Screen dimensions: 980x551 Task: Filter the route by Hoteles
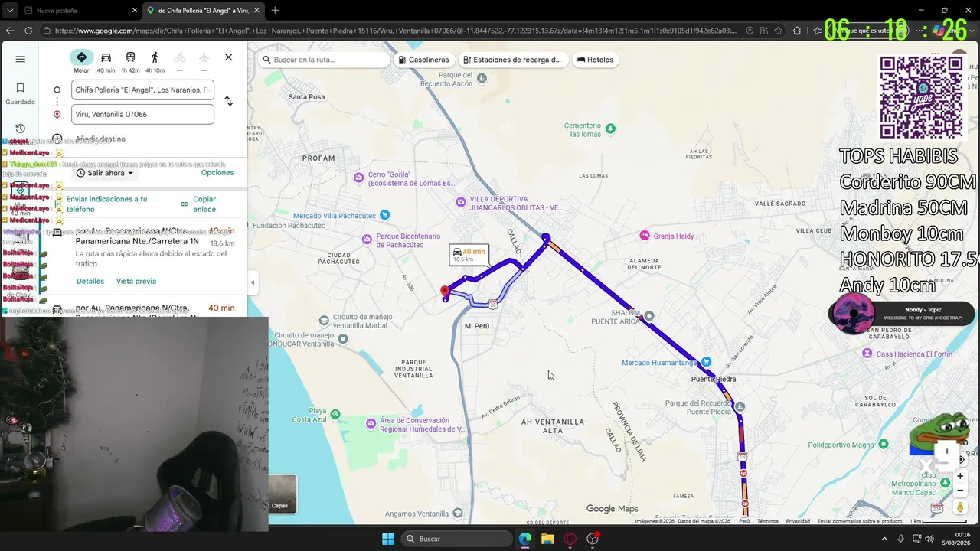[595, 60]
